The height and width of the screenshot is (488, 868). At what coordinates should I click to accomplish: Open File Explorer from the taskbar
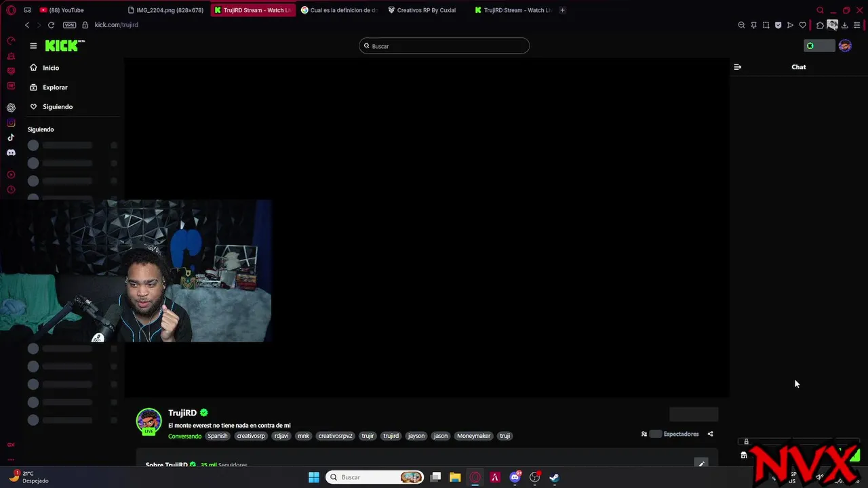(455, 477)
